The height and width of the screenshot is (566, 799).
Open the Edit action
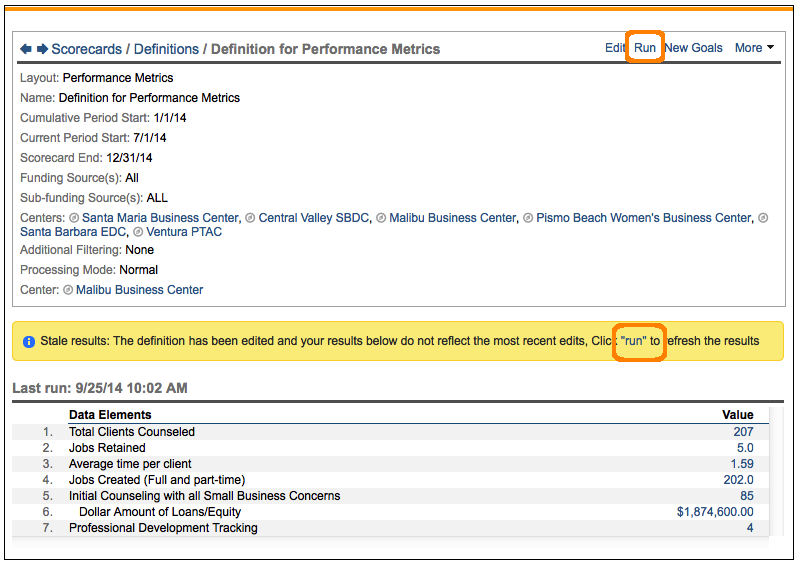pyautogui.click(x=615, y=48)
